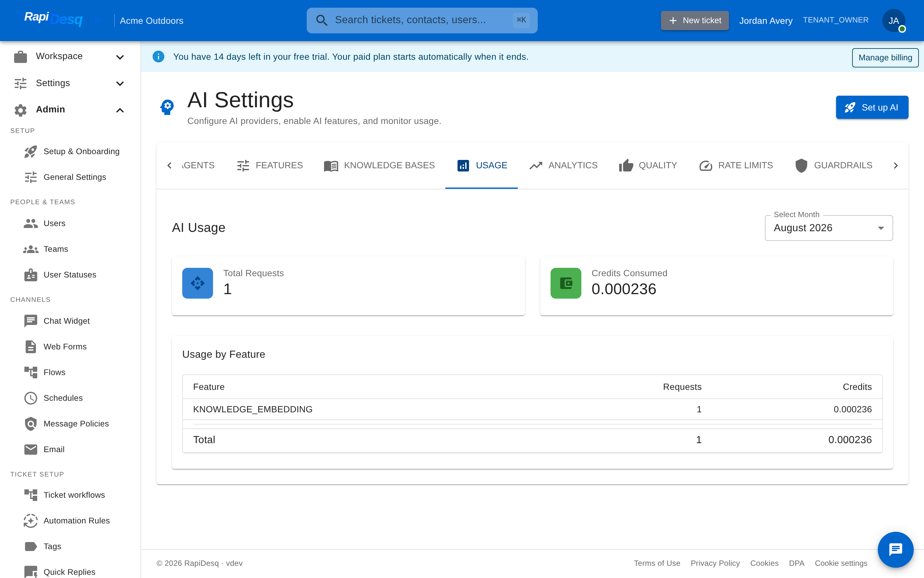This screenshot has width=924, height=578.
Task: Open Chat Widget channel settings
Action: pyautogui.click(x=71, y=321)
